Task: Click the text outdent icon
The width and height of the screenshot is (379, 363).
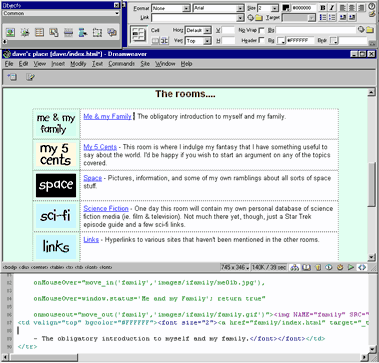Action: point(342,18)
